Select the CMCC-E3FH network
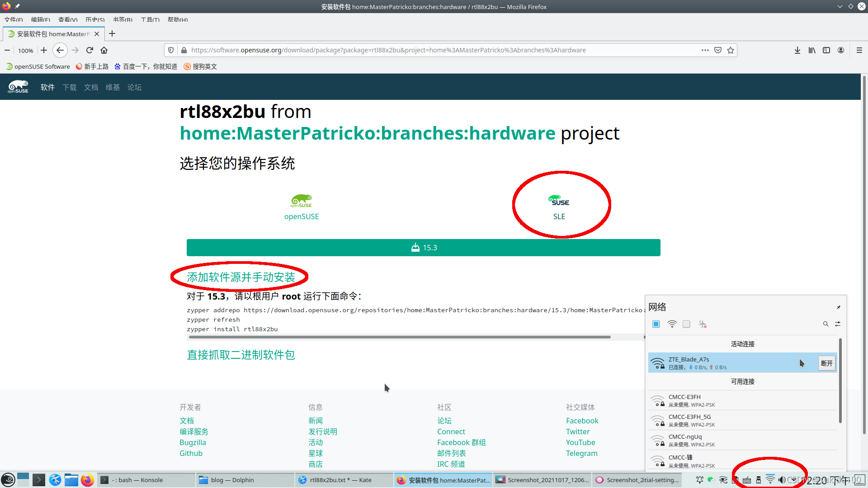The image size is (868, 488). pos(743,401)
